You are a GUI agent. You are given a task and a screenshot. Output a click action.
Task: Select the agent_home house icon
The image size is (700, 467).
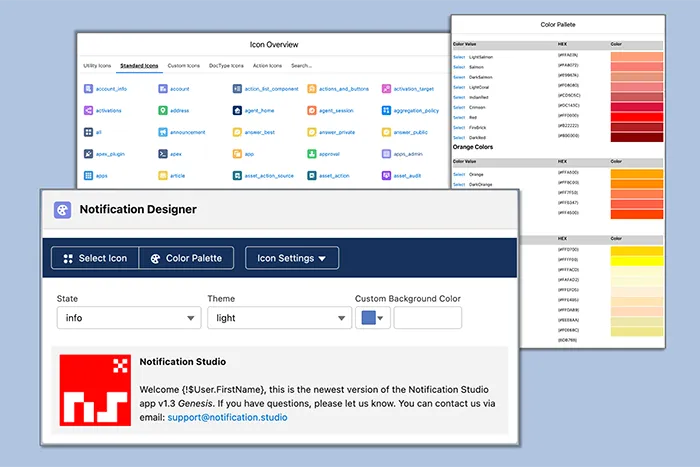tap(238, 110)
